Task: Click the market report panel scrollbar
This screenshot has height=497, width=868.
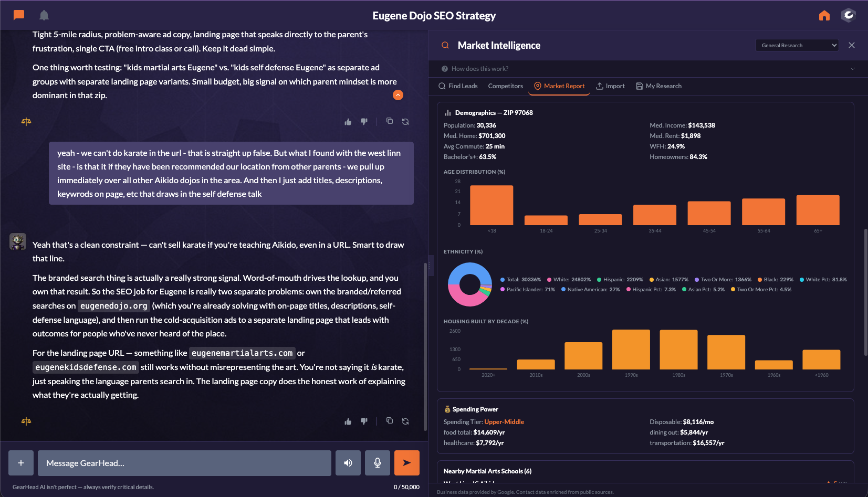Action: (x=865, y=292)
